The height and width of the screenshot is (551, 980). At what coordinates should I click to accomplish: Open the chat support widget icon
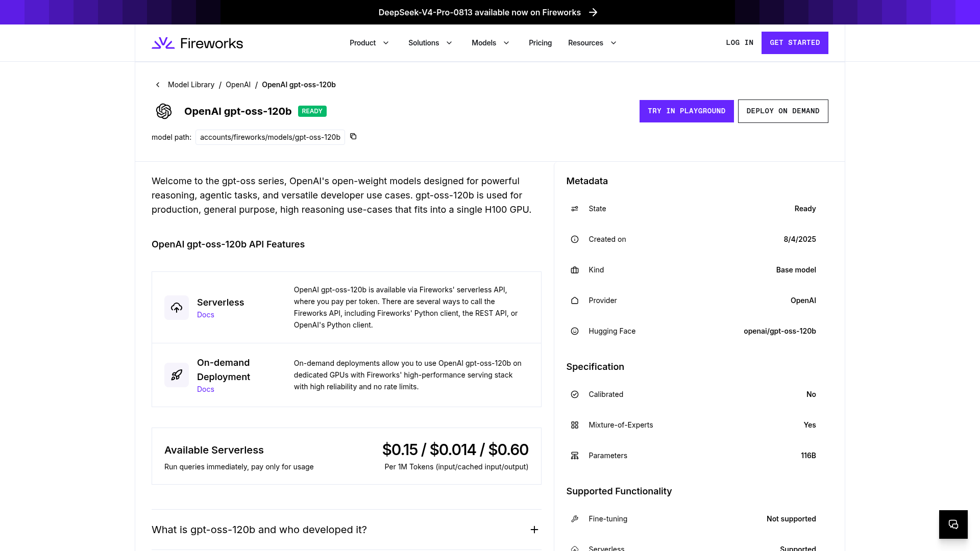coord(953,524)
